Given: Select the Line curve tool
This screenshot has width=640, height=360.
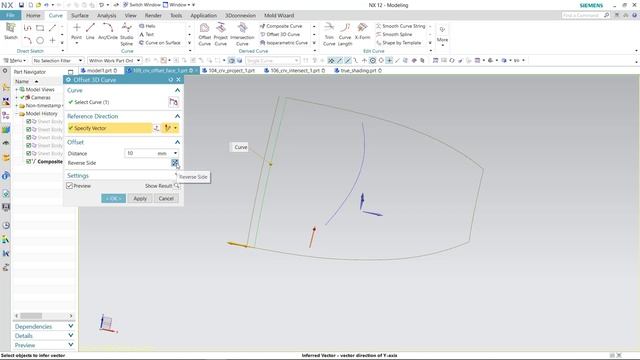Looking at the screenshot, I should pos(90,32).
